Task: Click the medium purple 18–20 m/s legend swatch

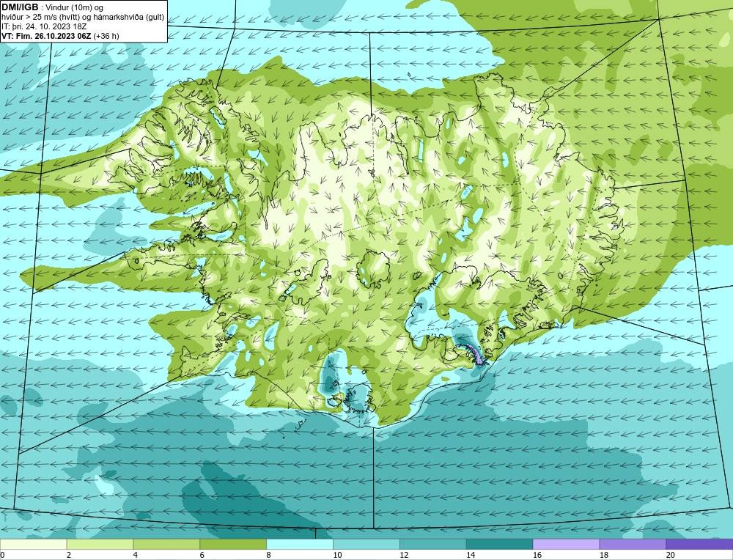Action: point(633,544)
